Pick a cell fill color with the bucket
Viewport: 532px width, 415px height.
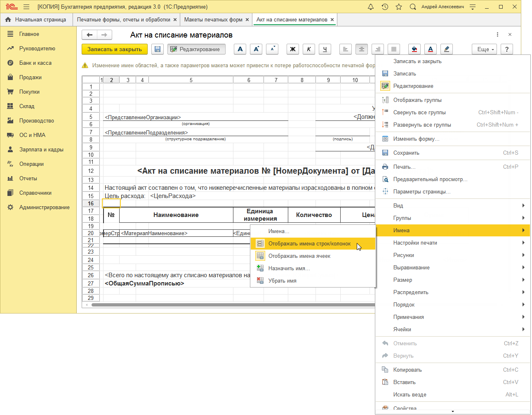pyautogui.click(x=414, y=49)
